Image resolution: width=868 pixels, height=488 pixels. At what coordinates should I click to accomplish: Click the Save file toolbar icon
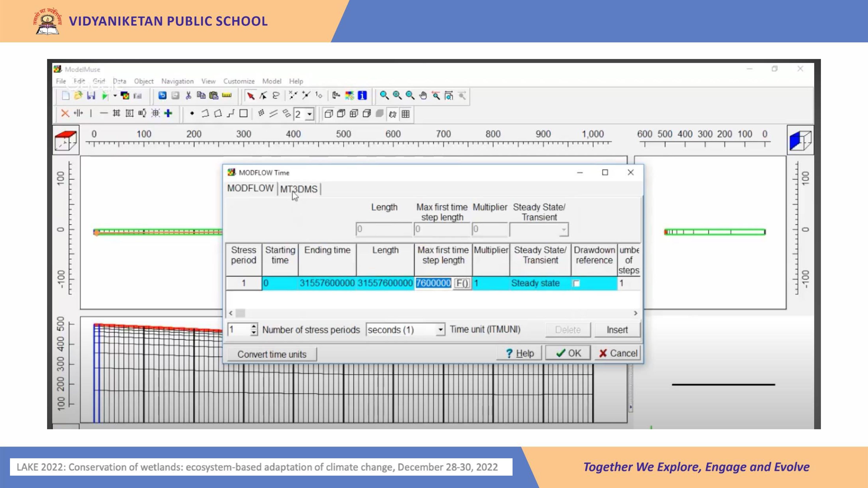[x=91, y=96]
